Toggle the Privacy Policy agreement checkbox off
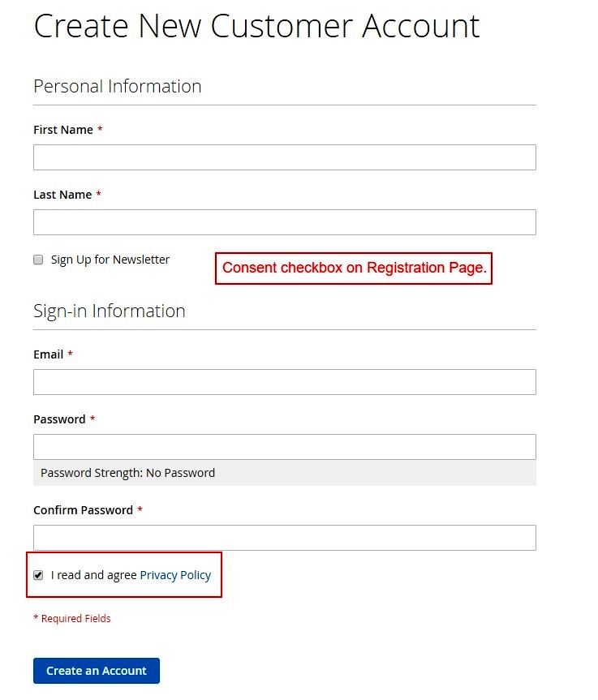 [38, 574]
